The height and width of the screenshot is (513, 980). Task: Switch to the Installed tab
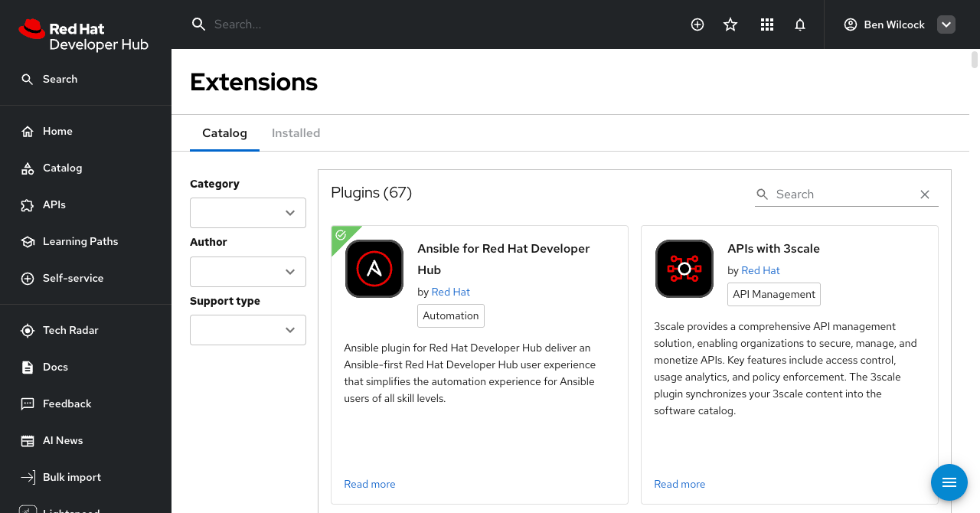pos(296,133)
